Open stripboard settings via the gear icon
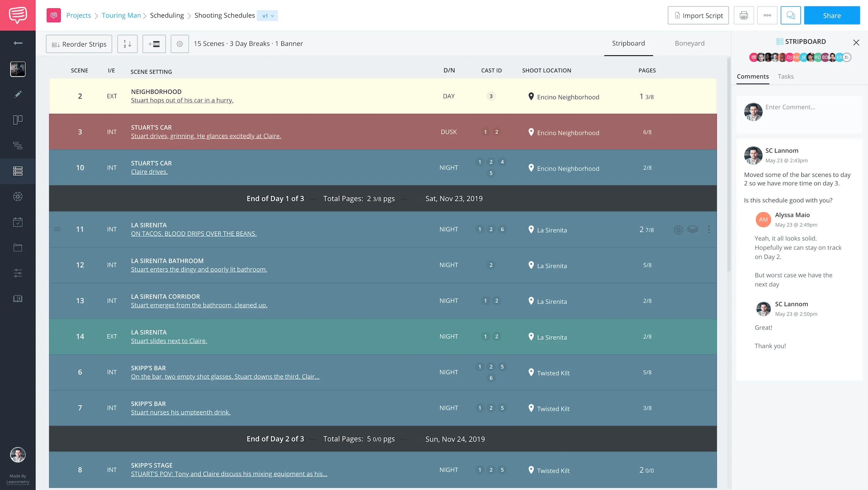Image resolution: width=868 pixels, height=490 pixels. pos(180,44)
